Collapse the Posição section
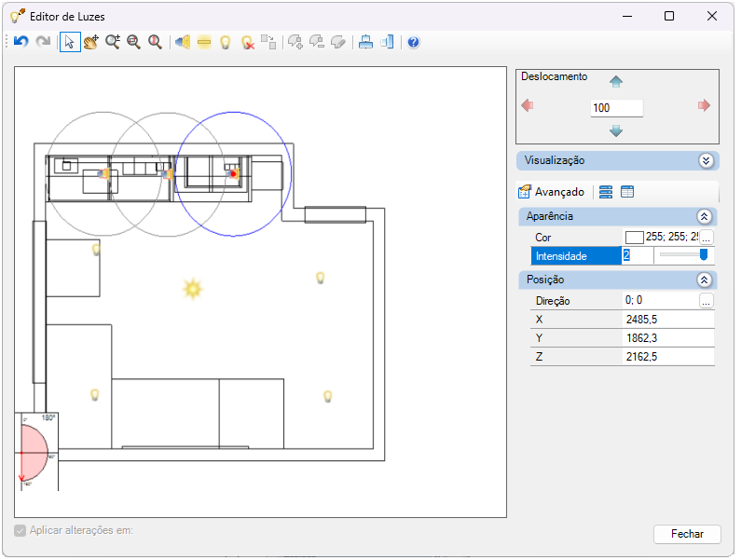Viewport: 741px width, 560px height. (704, 280)
